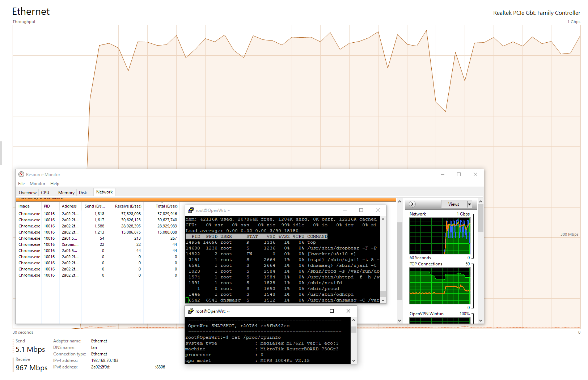The height and width of the screenshot is (380, 588).
Task: Click the graphs pane scroll-up arrow
Action: pyautogui.click(x=481, y=201)
